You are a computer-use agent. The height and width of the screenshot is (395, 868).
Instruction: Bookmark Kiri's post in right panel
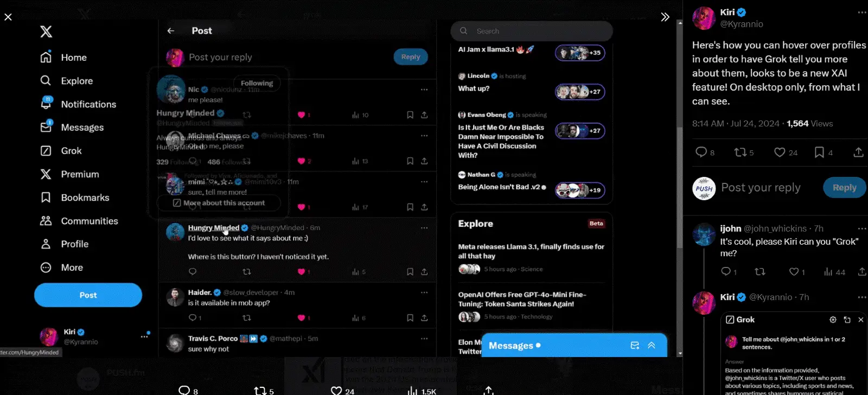click(x=819, y=153)
